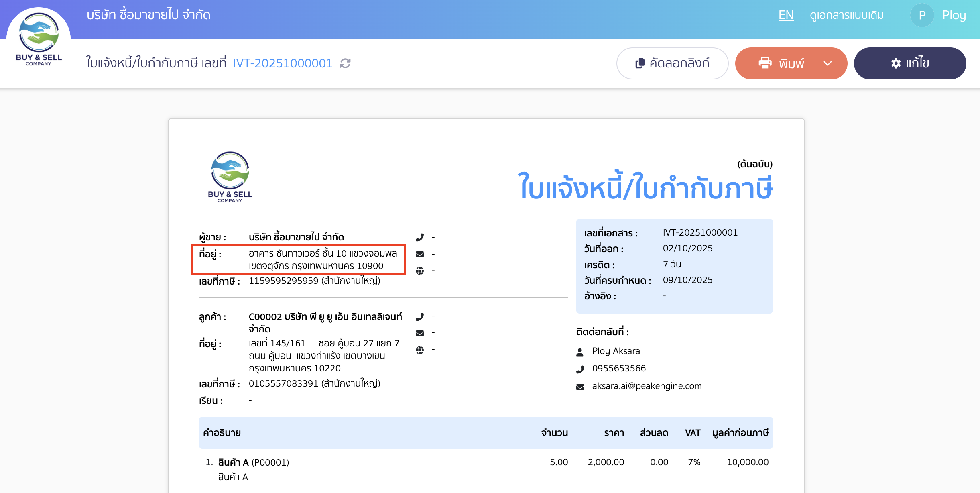Viewport: 980px width, 493px height.
Task: Click the person icon next to Ploy Aksara
Action: pos(580,351)
